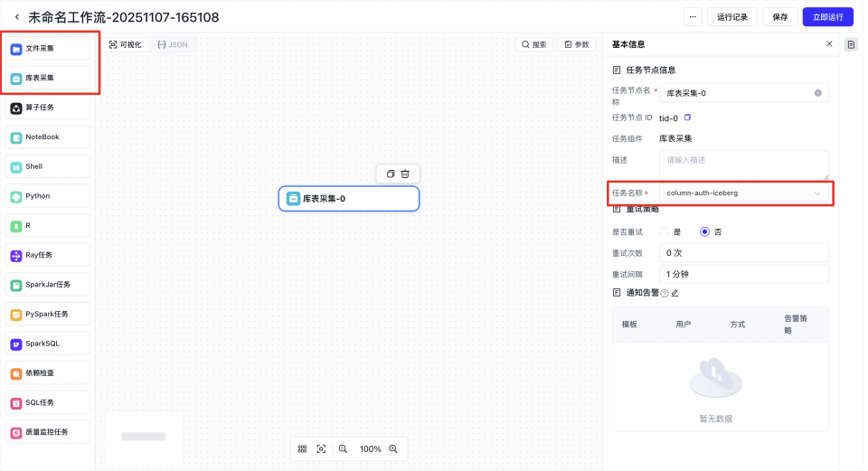Edit 通知告警 with the pencil icon
The width and height of the screenshot is (868, 471).
675,293
